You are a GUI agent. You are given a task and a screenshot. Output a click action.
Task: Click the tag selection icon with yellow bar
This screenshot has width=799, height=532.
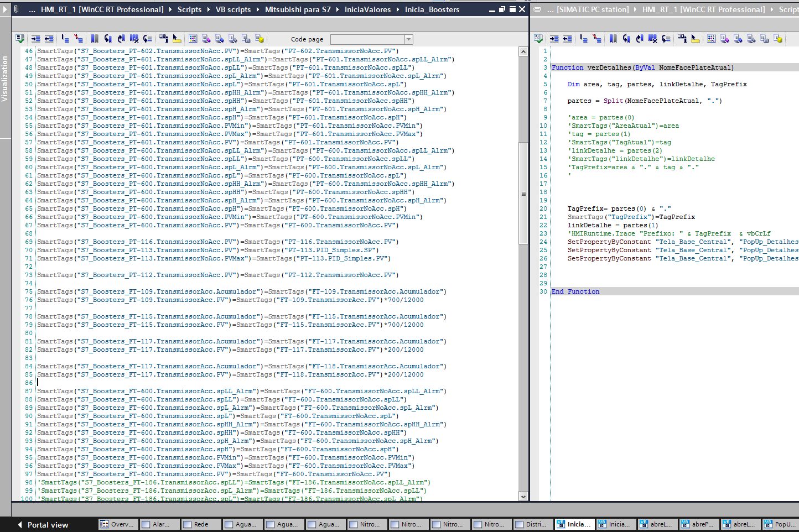click(x=177, y=39)
